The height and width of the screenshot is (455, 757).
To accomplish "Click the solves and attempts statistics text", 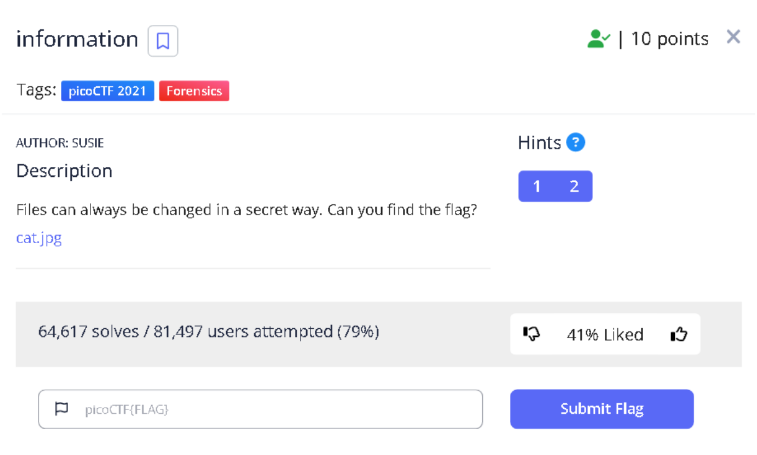I will [x=208, y=331].
